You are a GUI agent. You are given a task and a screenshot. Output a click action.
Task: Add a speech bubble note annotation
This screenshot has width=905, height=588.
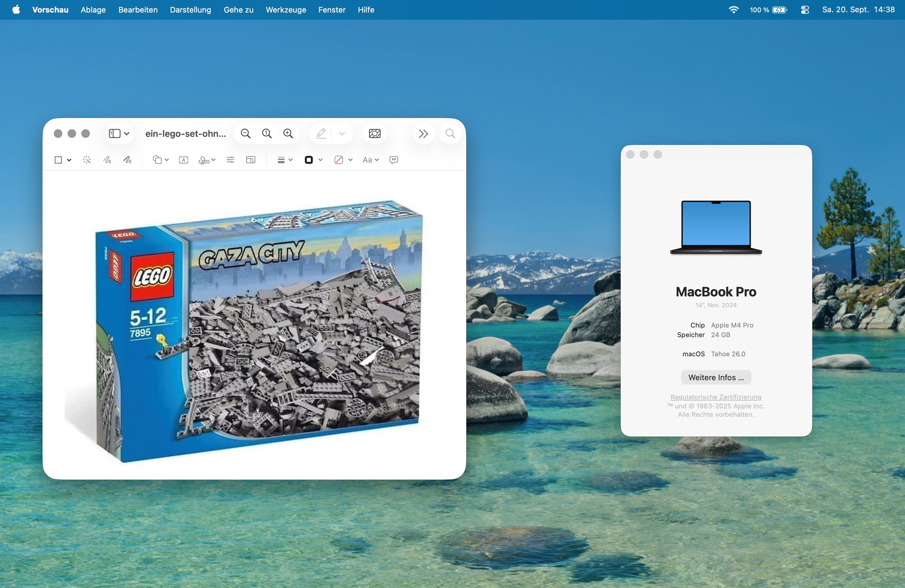(x=394, y=160)
